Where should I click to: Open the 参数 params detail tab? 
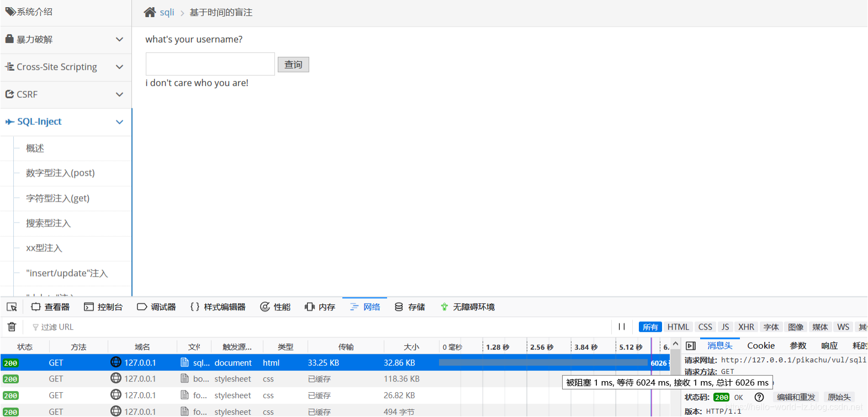(x=798, y=346)
